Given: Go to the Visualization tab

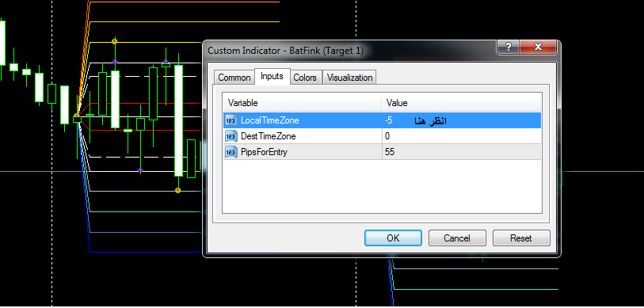Looking at the screenshot, I should point(349,78).
